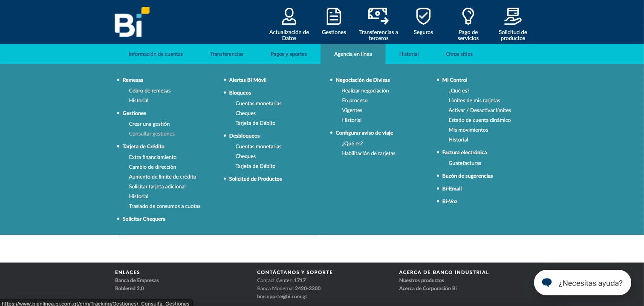This screenshot has height=306, width=644.
Task: Click Realizar negociación under Negociación de Divisas
Action: pyautogui.click(x=365, y=91)
